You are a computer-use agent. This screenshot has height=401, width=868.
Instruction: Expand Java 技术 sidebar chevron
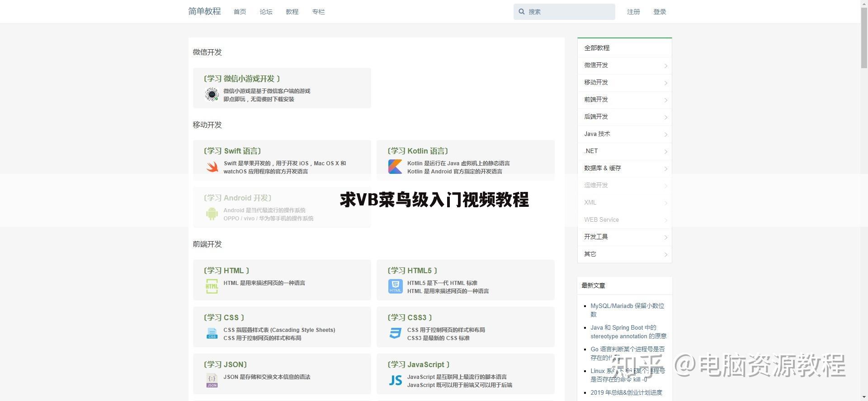[x=665, y=135]
